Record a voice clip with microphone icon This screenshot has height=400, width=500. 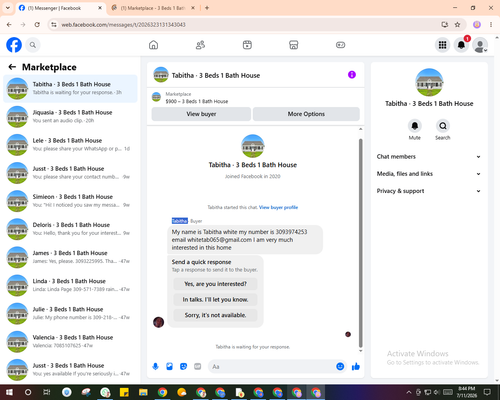pos(155,367)
